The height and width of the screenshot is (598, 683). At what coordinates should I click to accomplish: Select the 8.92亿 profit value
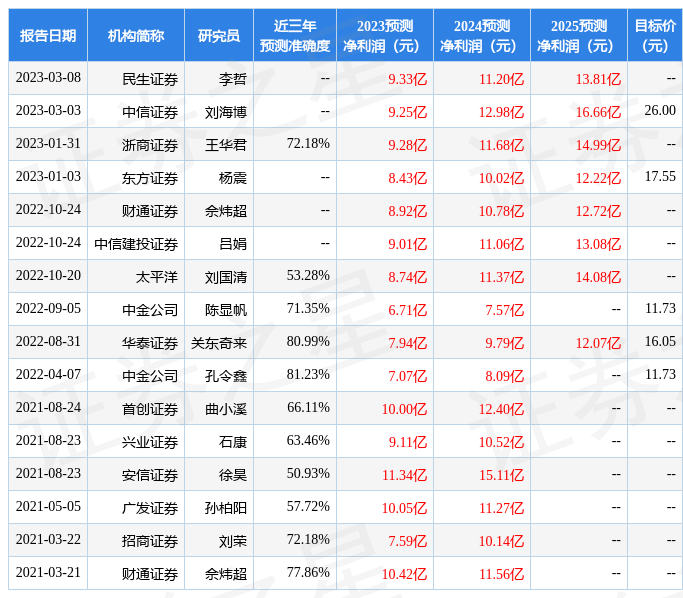pyautogui.click(x=408, y=211)
